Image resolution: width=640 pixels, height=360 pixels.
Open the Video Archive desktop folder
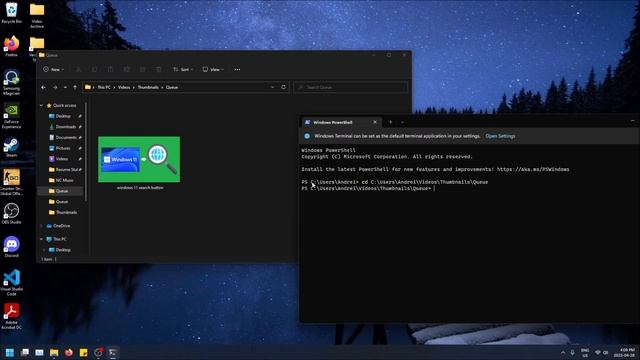point(37,15)
